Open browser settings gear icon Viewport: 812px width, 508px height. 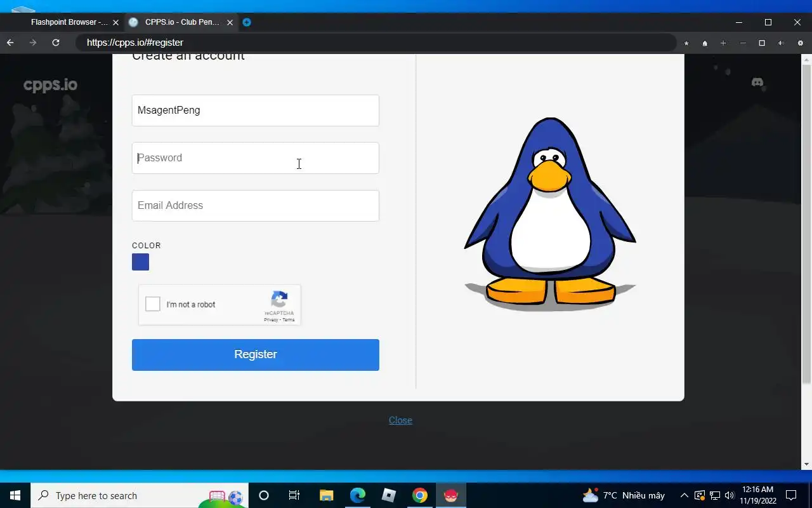coord(800,43)
